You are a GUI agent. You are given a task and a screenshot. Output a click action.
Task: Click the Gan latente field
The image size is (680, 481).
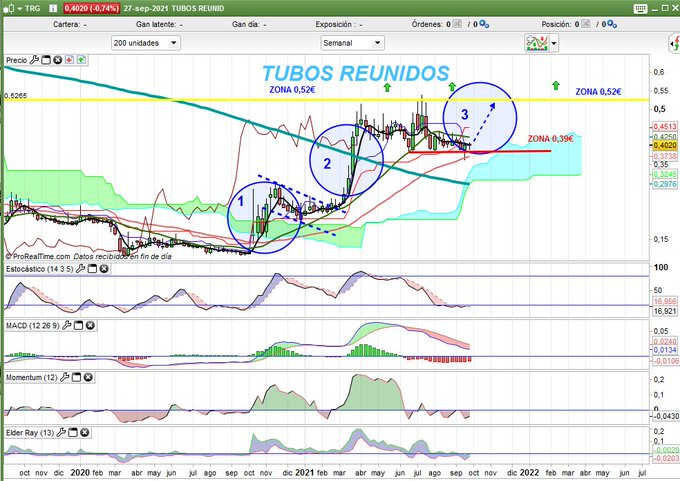coord(159,24)
